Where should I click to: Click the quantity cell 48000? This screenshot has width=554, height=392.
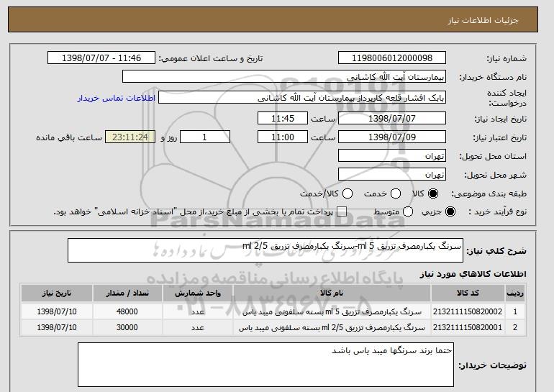click(x=127, y=312)
